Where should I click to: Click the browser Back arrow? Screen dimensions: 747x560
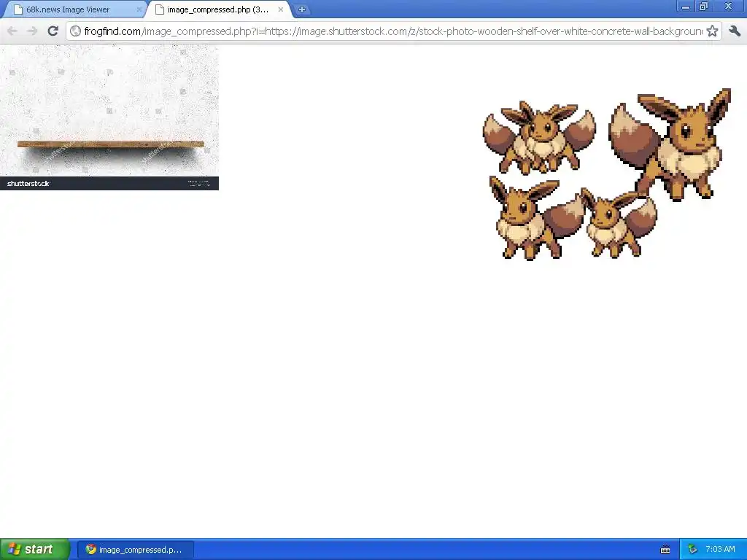tap(12, 31)
